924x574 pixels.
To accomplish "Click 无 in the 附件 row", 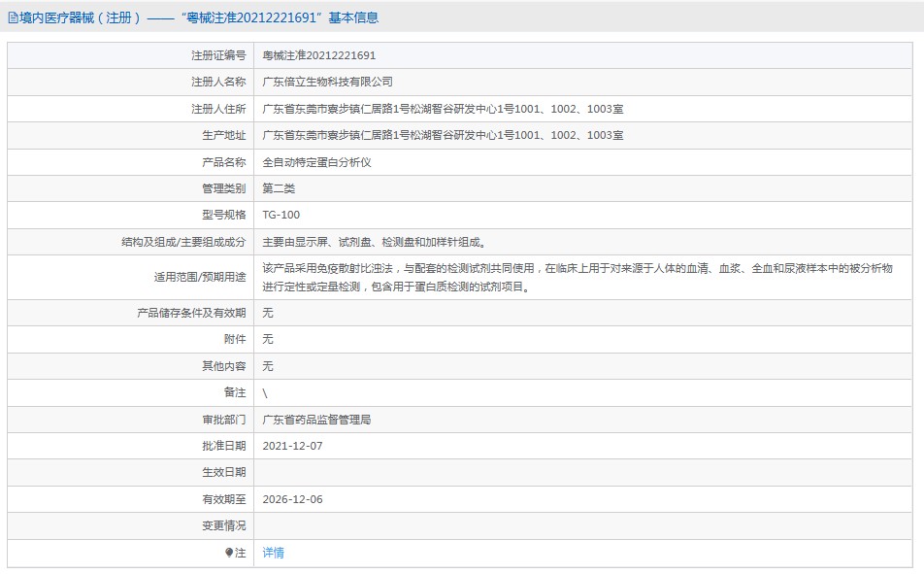I will (268, 339).
